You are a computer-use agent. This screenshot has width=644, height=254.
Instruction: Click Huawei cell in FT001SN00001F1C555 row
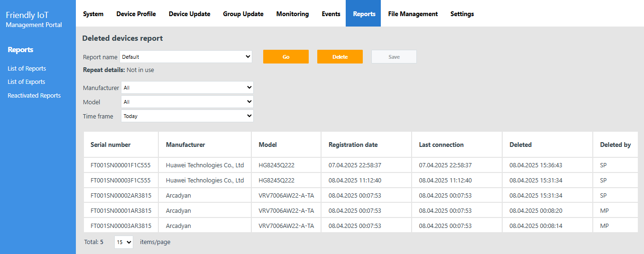click(205, 165)
